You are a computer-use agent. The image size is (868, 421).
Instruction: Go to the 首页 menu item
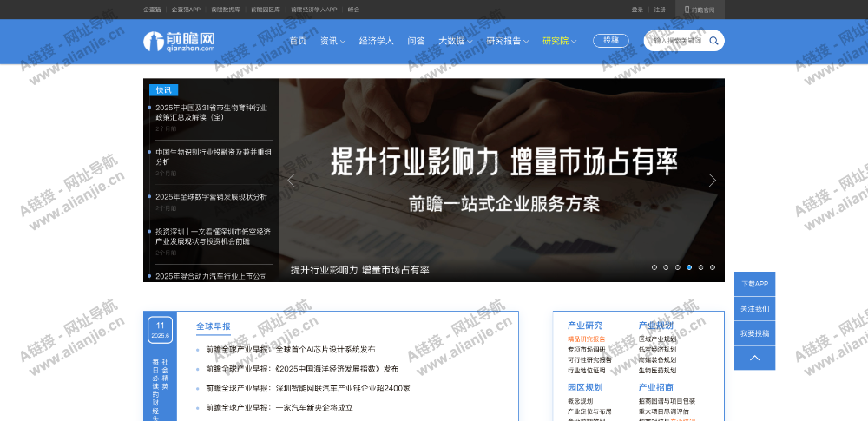point(298,41)
